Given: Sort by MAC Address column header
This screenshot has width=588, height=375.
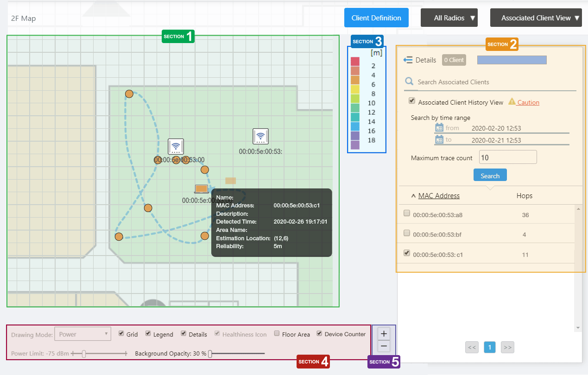Looking at the screenshot, I should [x=438, y=196].
